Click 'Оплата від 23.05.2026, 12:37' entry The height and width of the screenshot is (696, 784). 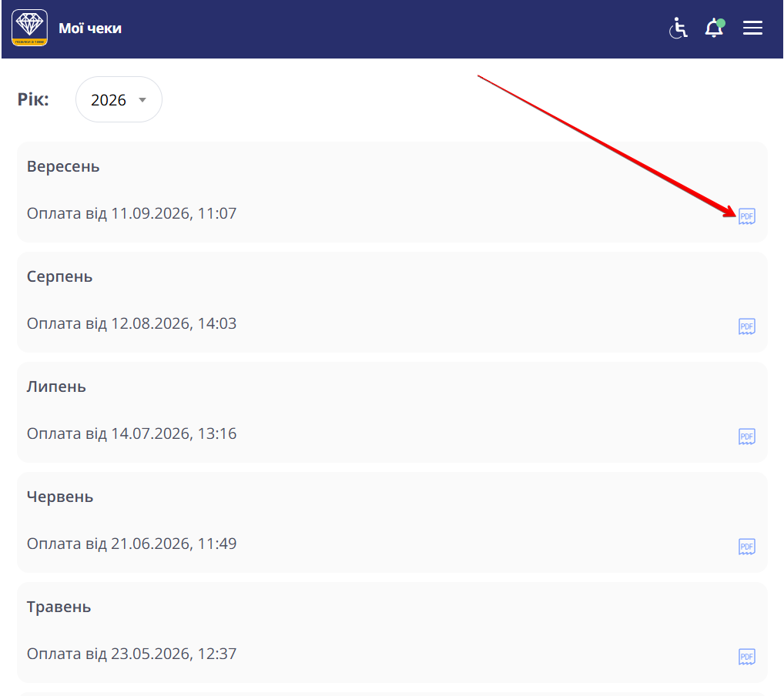(132, 654)
